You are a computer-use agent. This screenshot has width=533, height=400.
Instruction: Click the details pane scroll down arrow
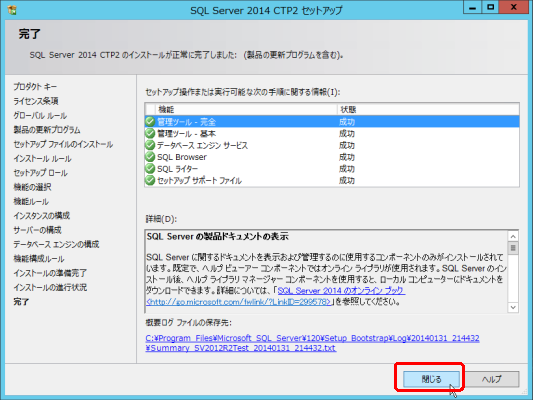(x=513, y=308)
